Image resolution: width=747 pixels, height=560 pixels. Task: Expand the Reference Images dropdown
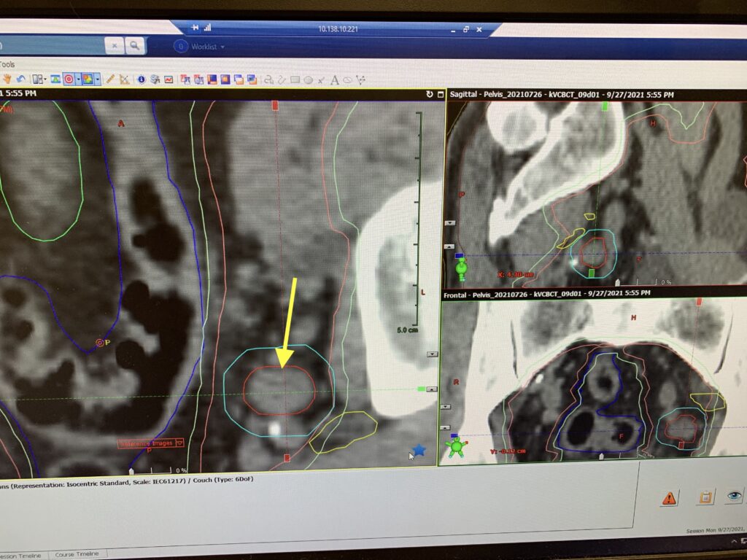pos(179,443)
